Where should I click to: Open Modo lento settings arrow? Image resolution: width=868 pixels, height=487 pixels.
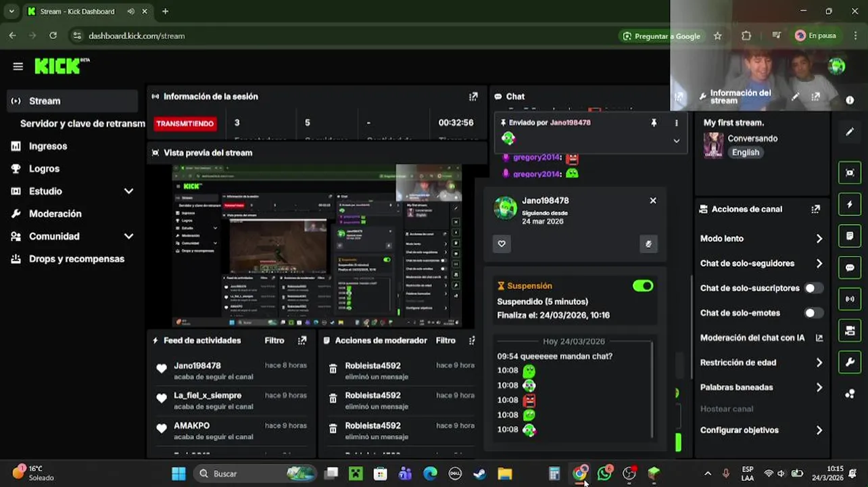819,239
